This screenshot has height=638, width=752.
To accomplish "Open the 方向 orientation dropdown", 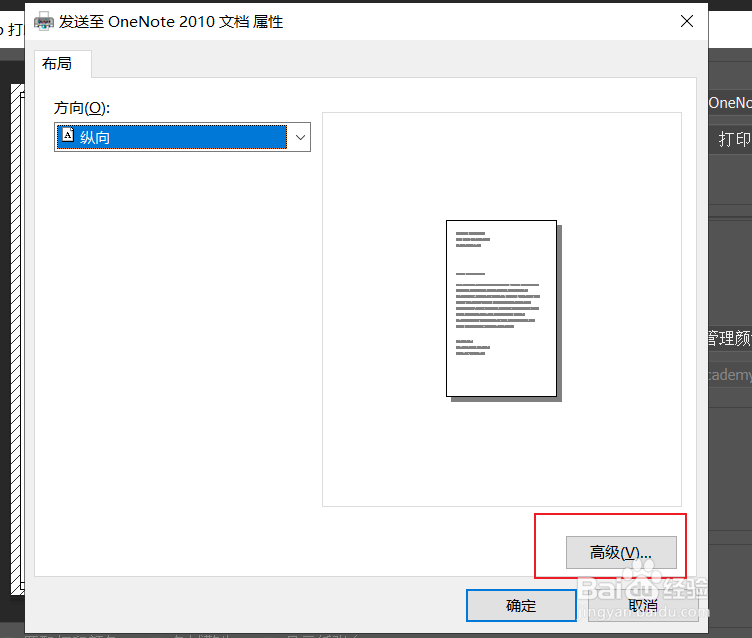I will click(x=182, y=137).
